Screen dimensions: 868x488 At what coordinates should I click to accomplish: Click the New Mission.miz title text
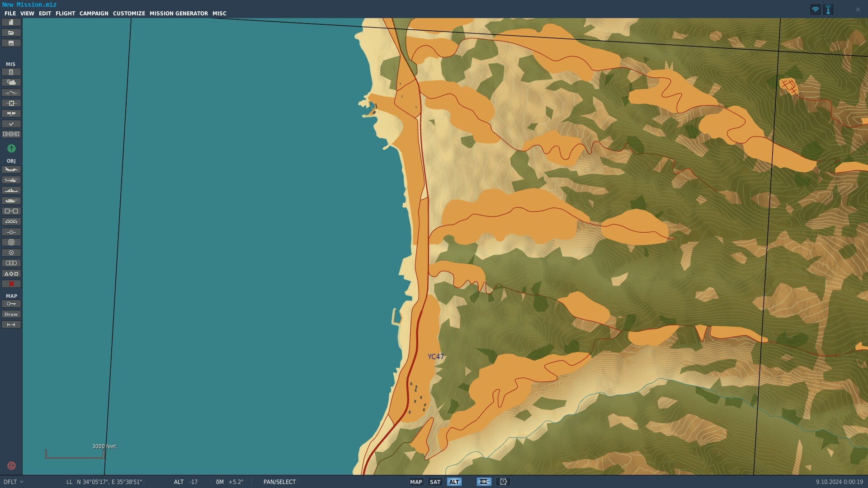click(29, 5)
